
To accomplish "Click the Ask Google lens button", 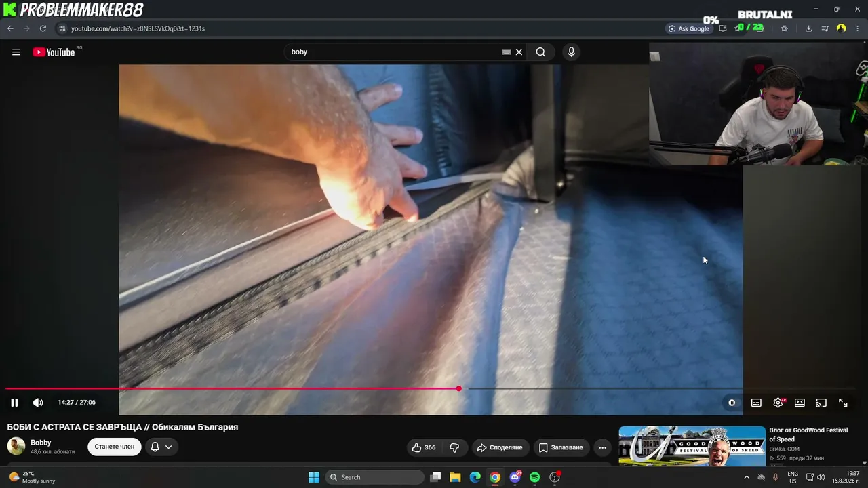I will 688,28.
